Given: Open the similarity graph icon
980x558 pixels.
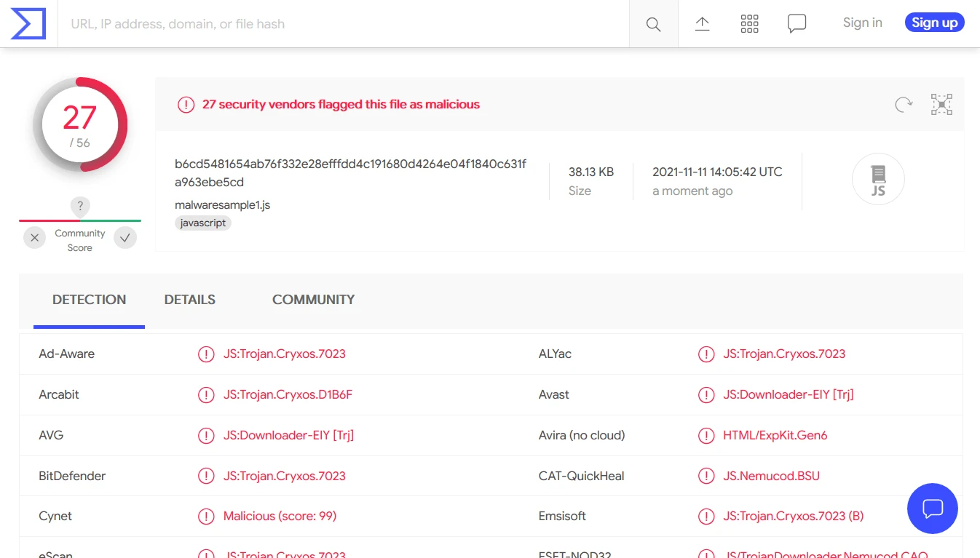Looking at the screenshot, I should click(941, 105).
